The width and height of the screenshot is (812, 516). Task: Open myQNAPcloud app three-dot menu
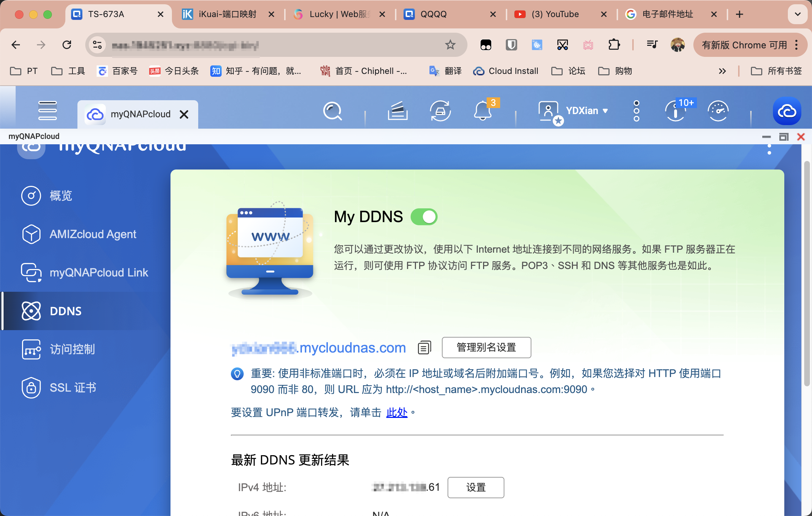pyautogui.click(x=769, y=149)
